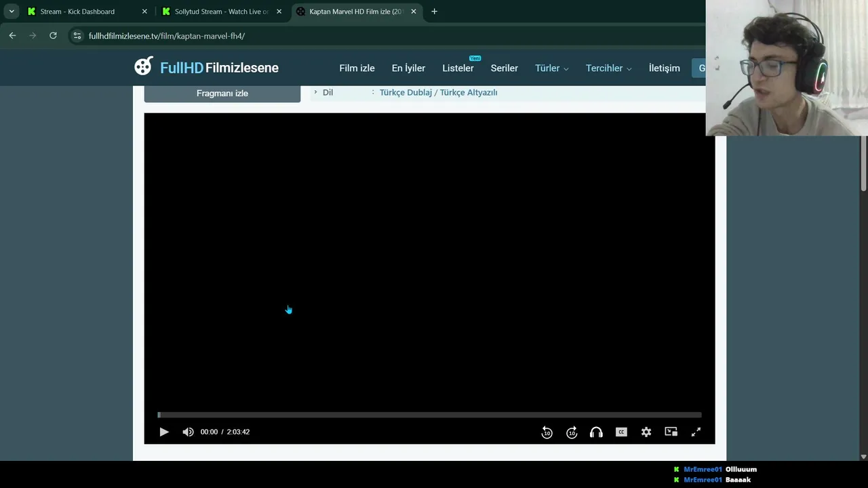Open a new browser tab
Viewport: 868px width, 488px height.
tap(434, 12)
